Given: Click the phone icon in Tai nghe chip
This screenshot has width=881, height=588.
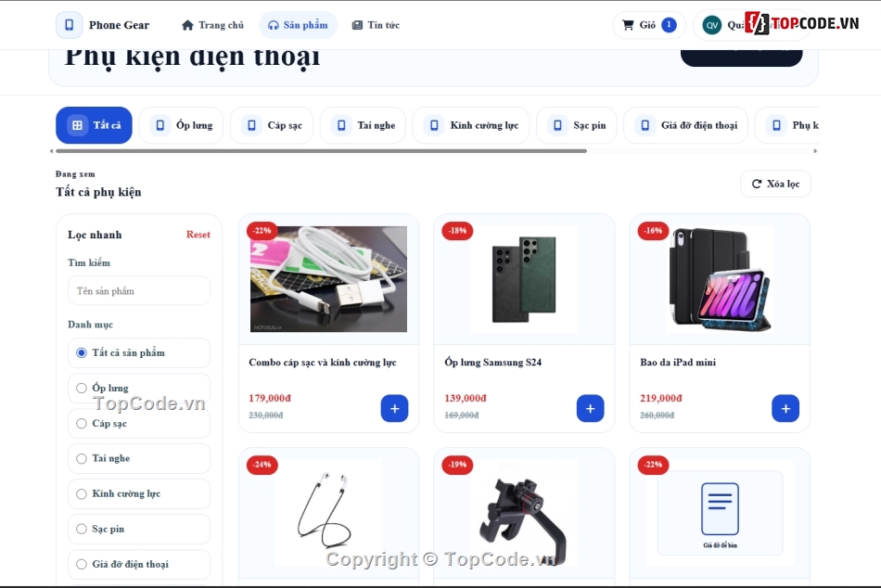Looking at the screenshot, I should [x=341, y=125].
